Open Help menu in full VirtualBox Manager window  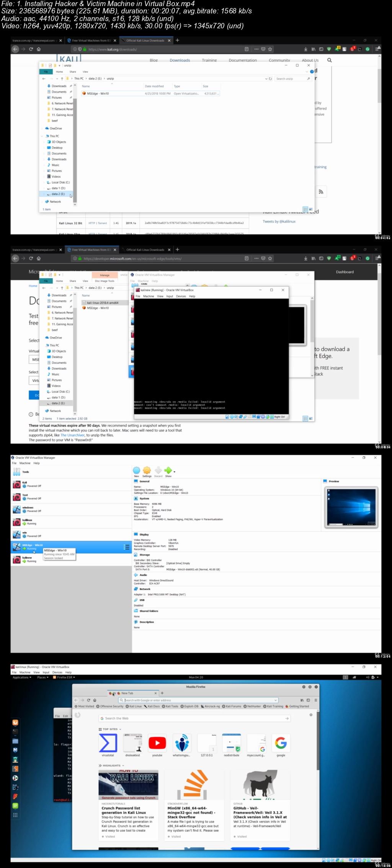pos(36,463)
